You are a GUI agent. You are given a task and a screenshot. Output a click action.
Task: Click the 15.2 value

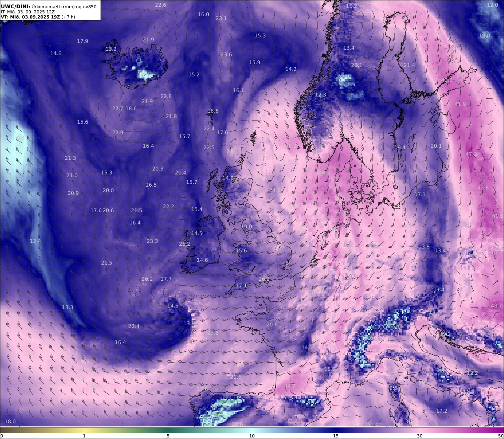[x=194, y=75]
